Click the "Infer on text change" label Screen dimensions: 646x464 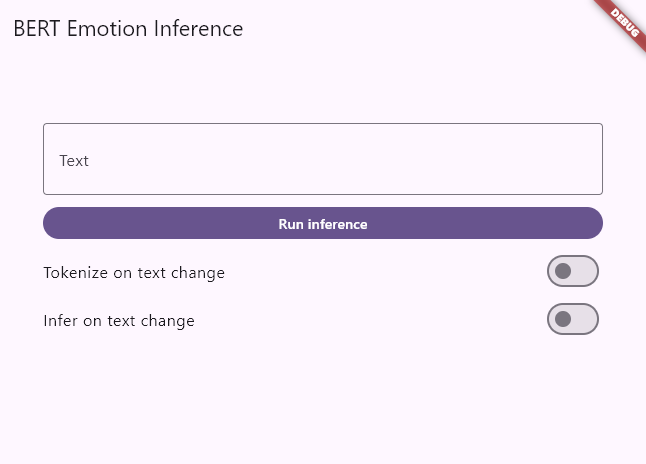tap(119, 321)
